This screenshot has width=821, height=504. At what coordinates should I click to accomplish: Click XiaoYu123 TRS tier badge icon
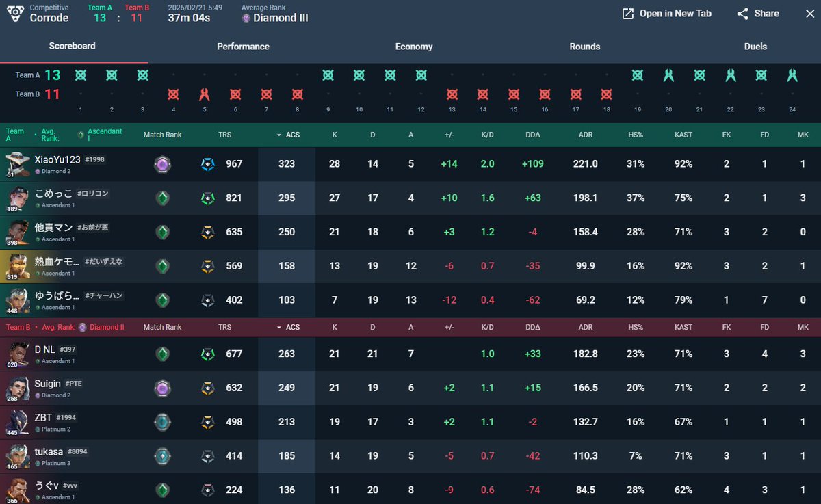[207, 164]
